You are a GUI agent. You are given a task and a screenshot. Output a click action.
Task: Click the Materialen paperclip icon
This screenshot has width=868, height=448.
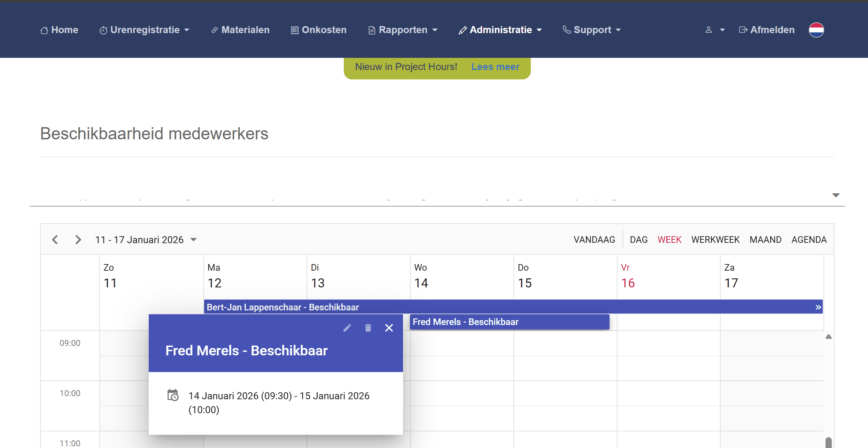coord(214,30)
